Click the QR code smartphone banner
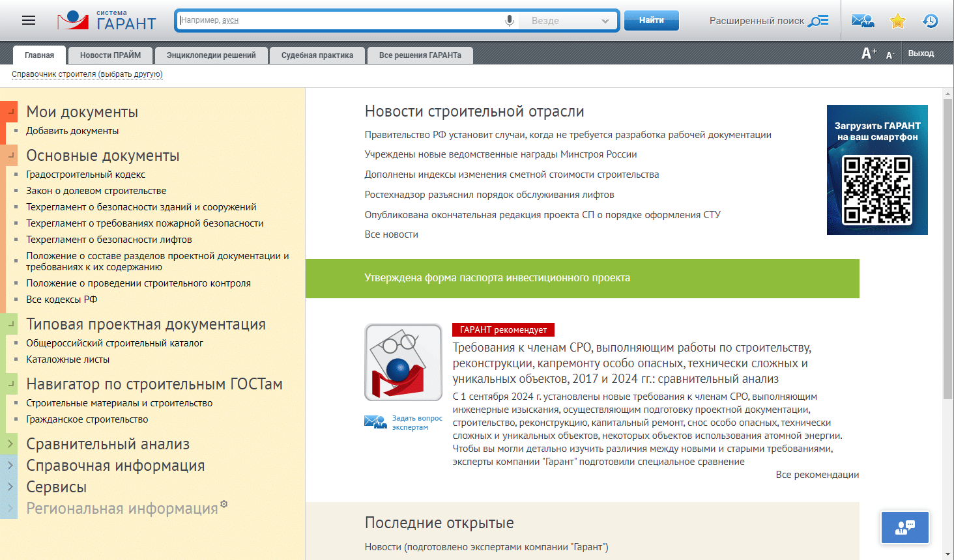954x560 pixels. (877, 170)
